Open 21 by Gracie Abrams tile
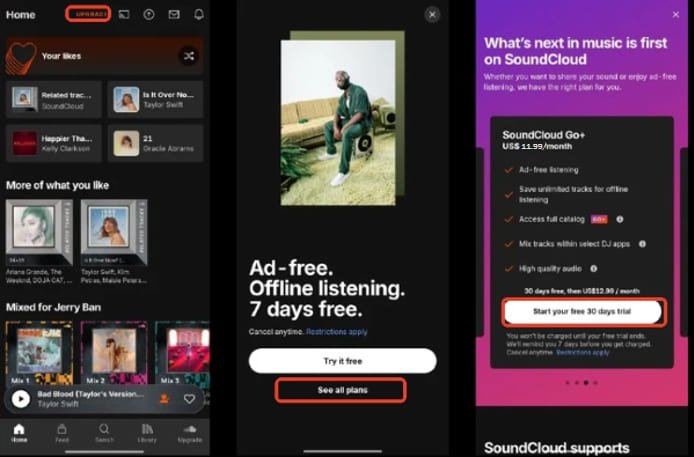This screenshot has width=694, height=457. coord(155,143)
